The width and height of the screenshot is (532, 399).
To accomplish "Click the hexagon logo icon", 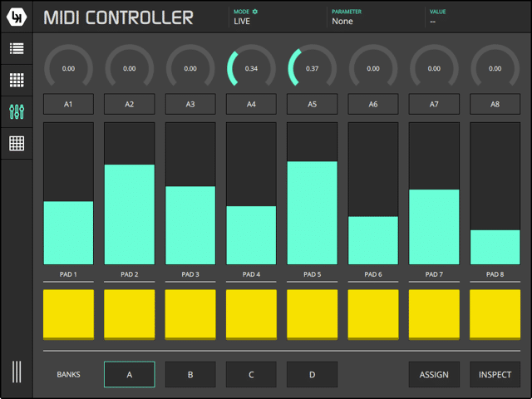I will 17,17.
